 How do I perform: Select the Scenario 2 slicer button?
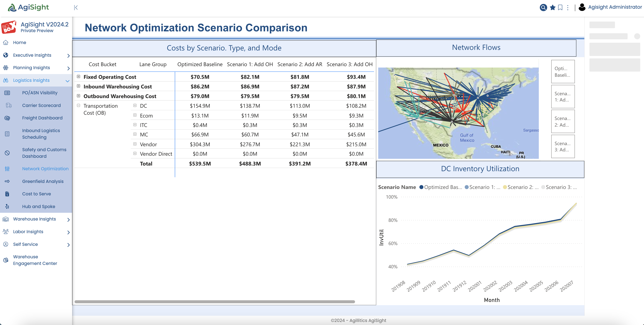(563, 121)
